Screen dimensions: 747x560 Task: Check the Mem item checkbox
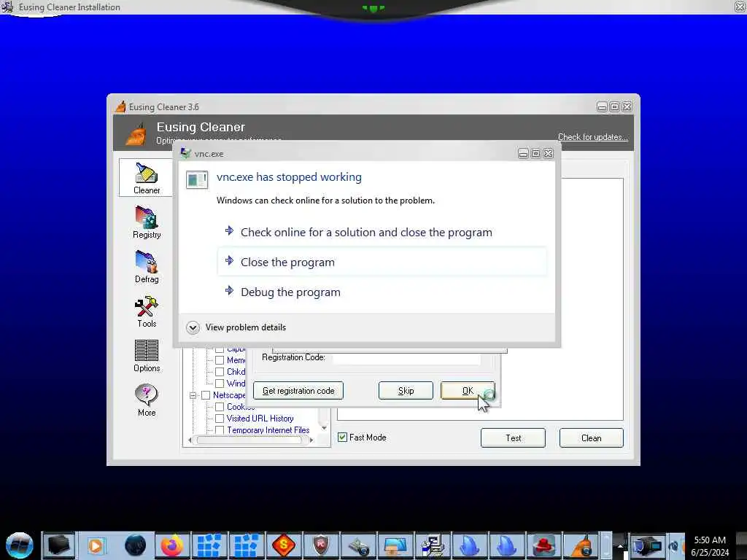click(x=220, y=360)
